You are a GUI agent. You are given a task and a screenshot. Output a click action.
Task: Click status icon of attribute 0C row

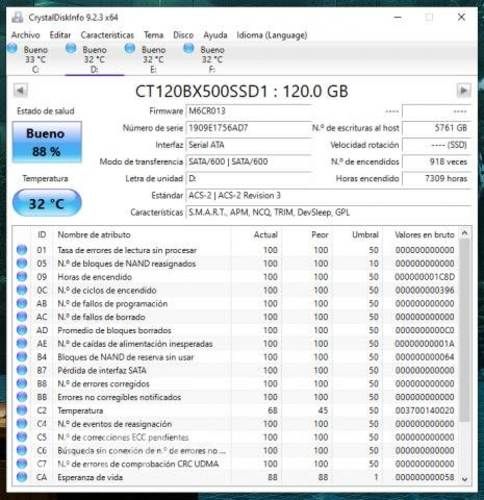pyautogui.click(x=22, y=290)
